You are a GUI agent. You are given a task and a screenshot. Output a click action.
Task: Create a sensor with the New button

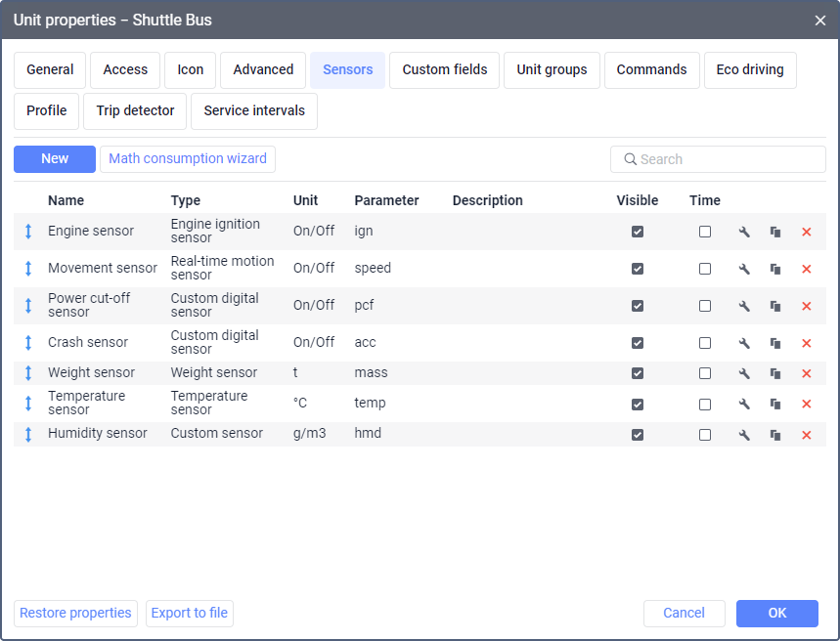(55, 159)
